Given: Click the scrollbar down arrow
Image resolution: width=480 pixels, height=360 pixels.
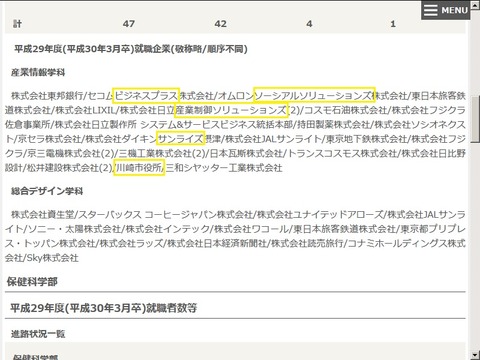Looking at the screenshot, I should tap(475, 355).
